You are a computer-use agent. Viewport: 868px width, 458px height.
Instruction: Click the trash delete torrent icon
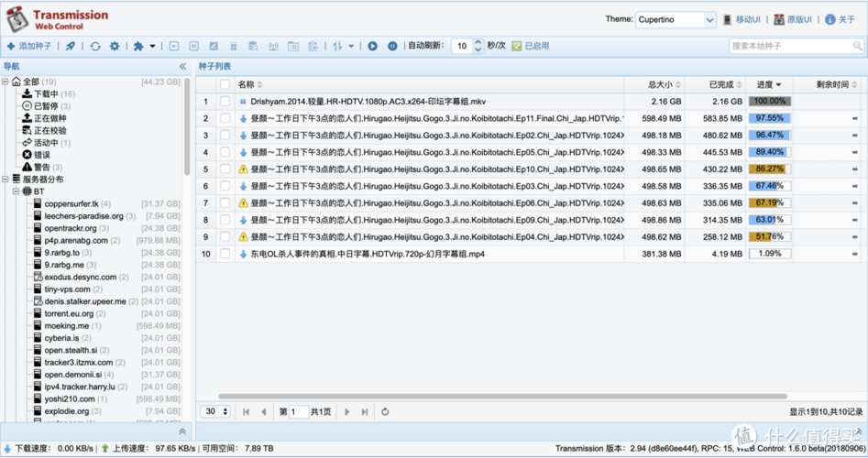pyautogui.click(x=234, y=46)
